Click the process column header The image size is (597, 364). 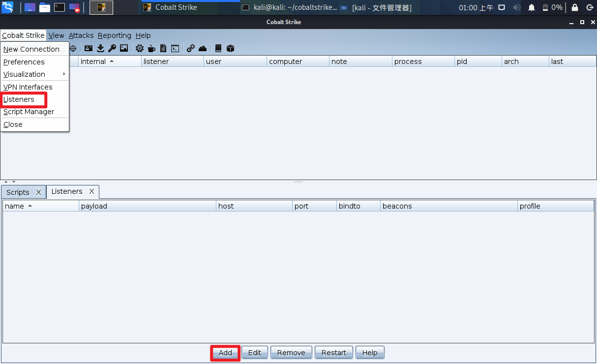(x=423, y=61)
